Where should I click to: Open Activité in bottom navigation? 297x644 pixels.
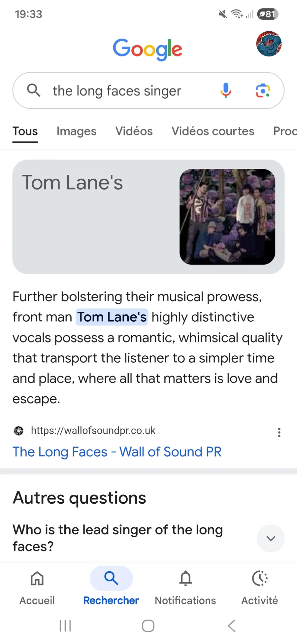pos(260,587)
